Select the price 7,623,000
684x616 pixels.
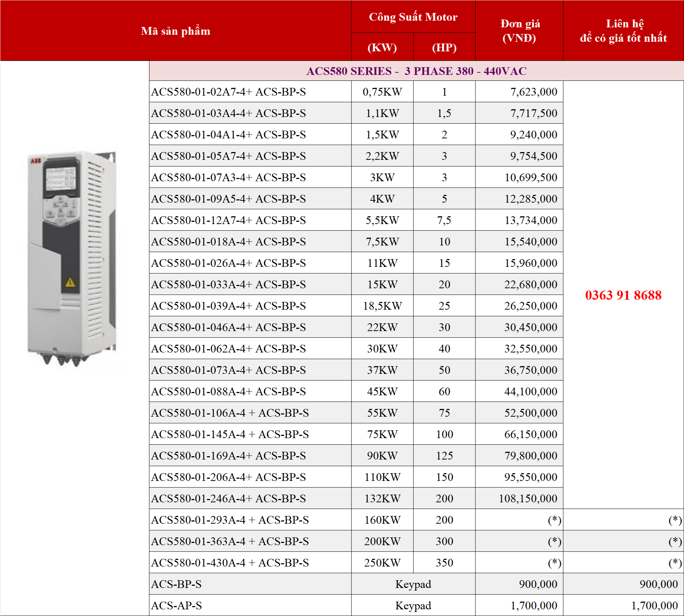(534, 92)
